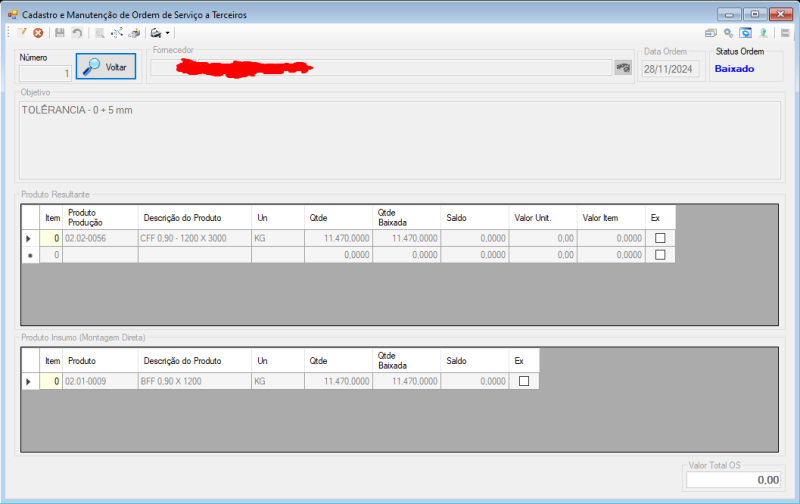Click the Voltar button
The image size is (800, 504).
click(x=106, y=66)
